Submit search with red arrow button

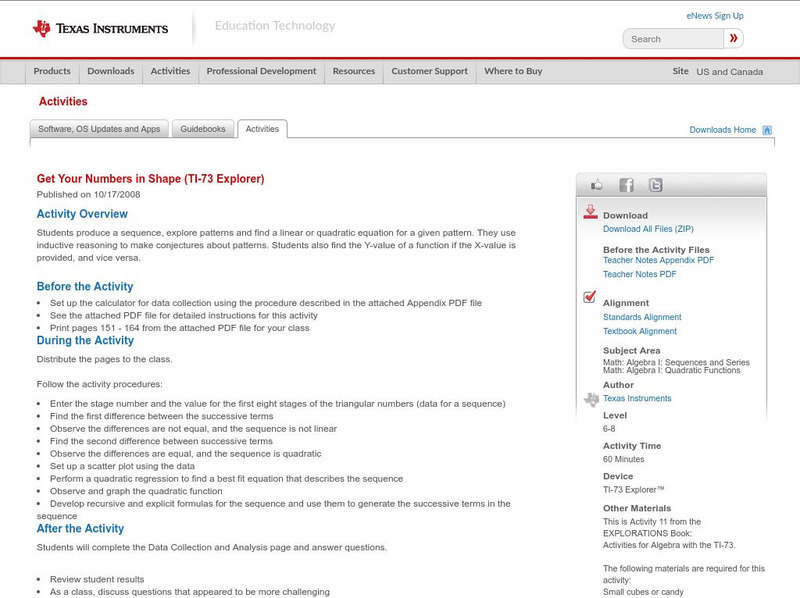pos(733,38)
